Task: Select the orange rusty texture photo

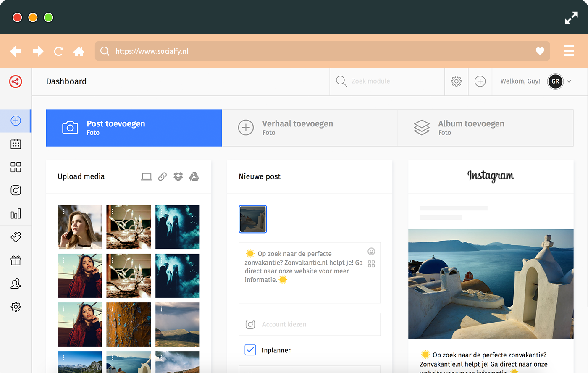Action: point(129,324)
